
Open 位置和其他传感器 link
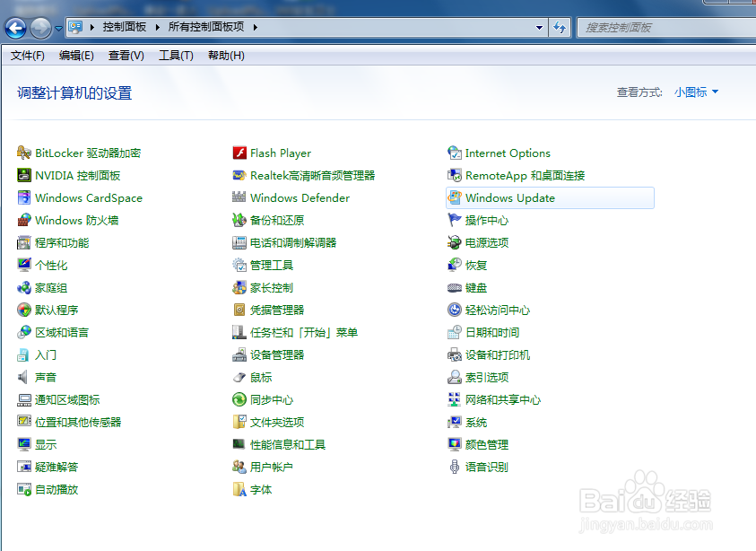pyautogui.click(x=78, y=422)
